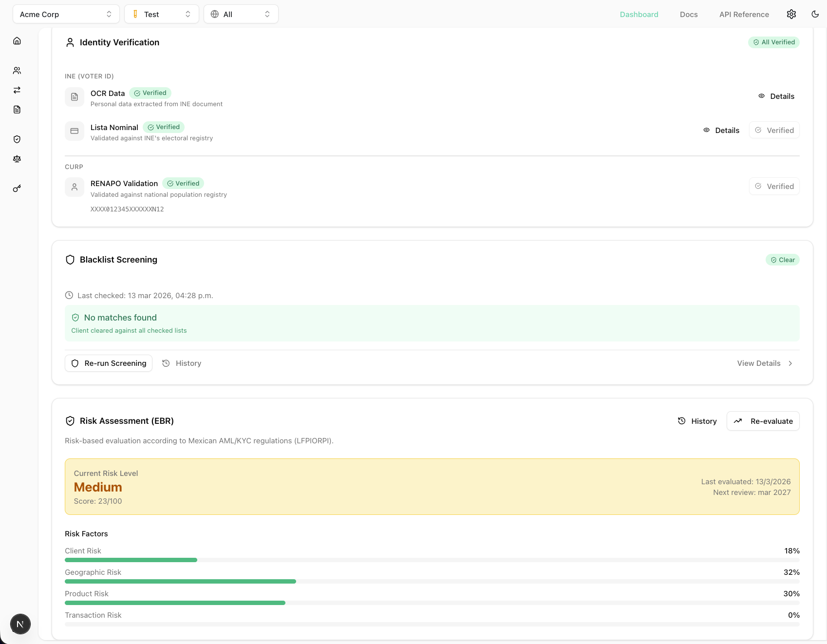Click the 18% Client Risk value

click(792, 551)
